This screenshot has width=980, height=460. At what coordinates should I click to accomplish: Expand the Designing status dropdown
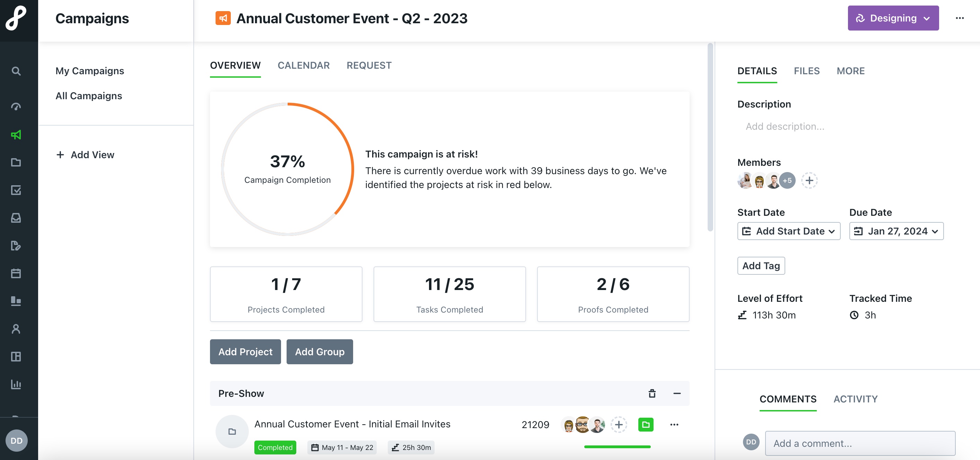point(893,18)
